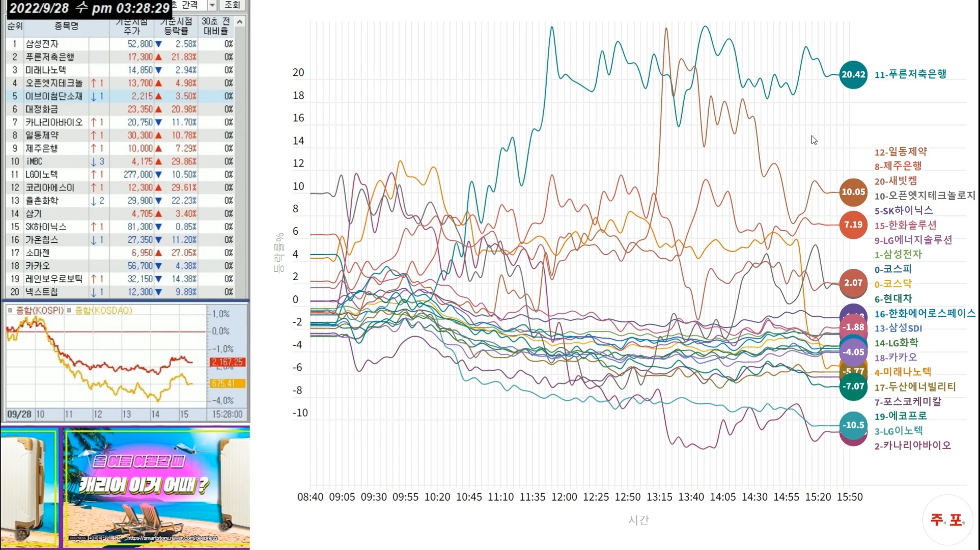
Task: Toggle 0-코스피 chart legend entry
Action: (893, 269)
